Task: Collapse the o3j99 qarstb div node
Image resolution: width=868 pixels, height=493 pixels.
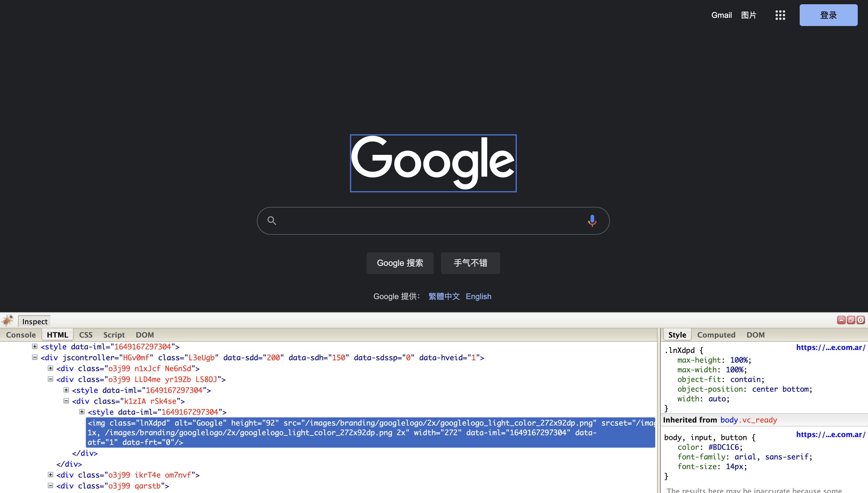Action: [x=50, y=485]
